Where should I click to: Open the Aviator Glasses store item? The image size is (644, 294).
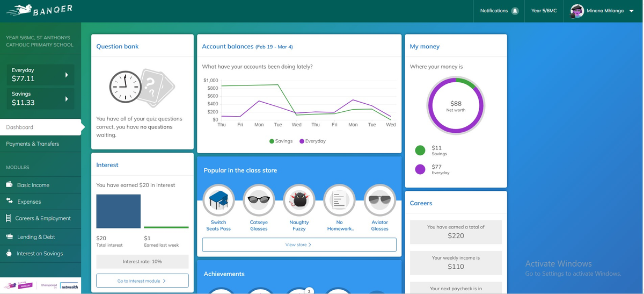379,200
